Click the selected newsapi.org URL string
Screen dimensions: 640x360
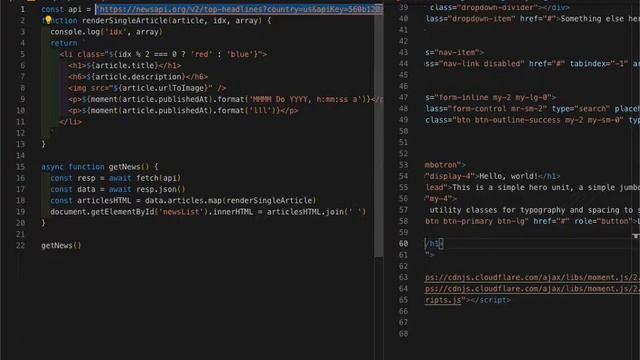[239, 9]
